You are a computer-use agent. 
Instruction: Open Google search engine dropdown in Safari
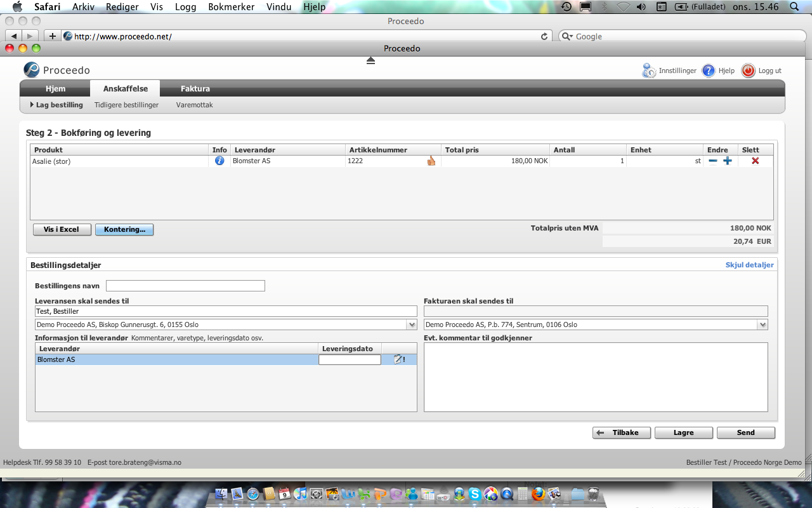point(566,36)
